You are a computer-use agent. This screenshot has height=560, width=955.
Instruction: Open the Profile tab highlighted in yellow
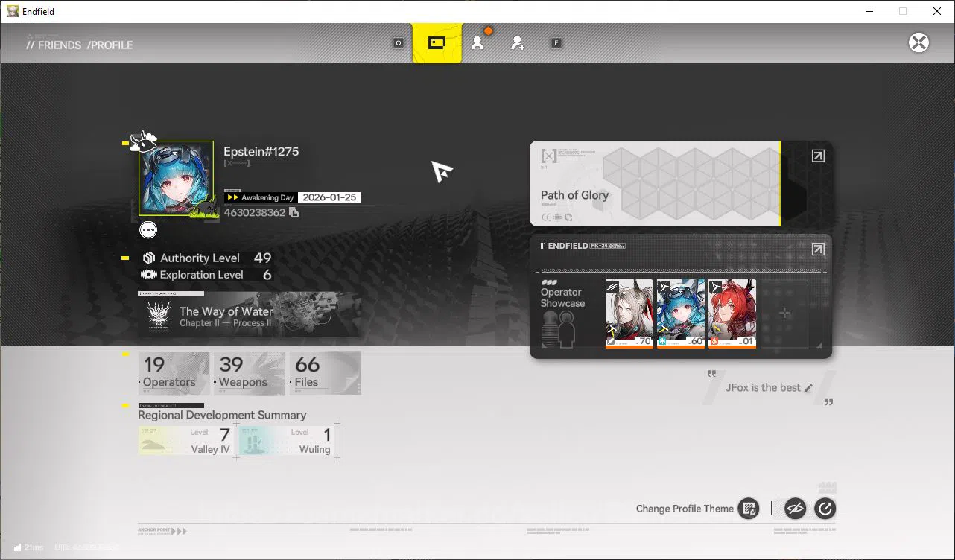coord(437,43)
